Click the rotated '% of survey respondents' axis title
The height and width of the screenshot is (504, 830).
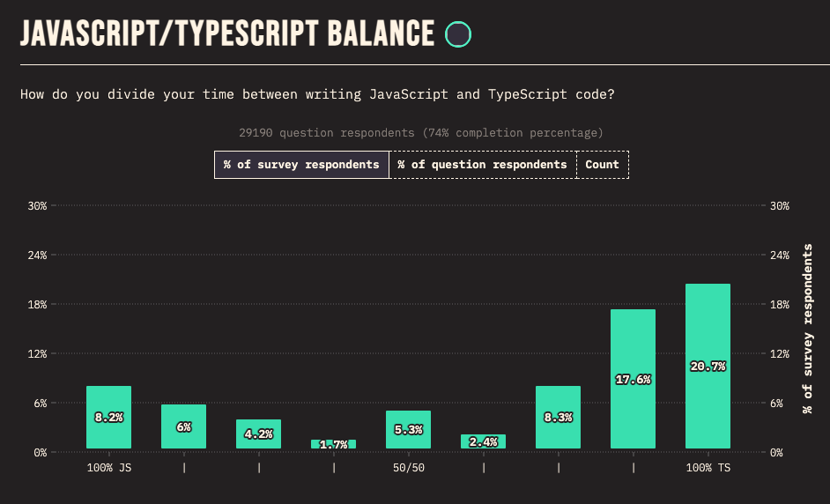point(807,329)
